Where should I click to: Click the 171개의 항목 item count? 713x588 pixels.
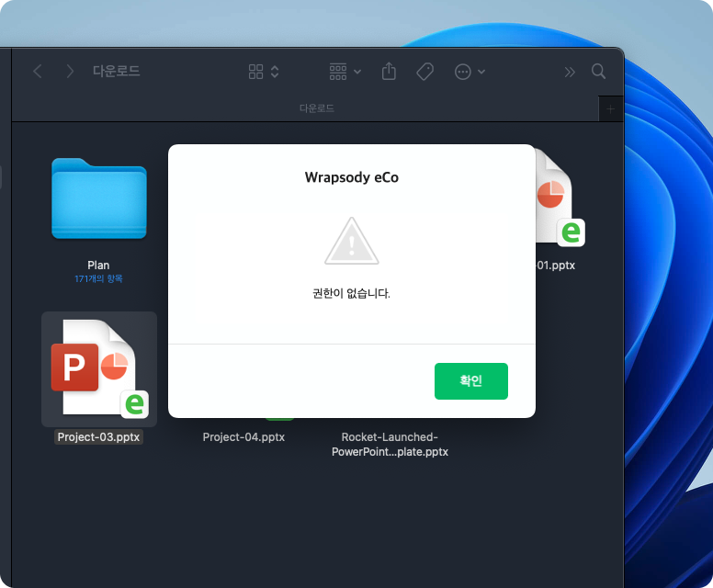98,278
